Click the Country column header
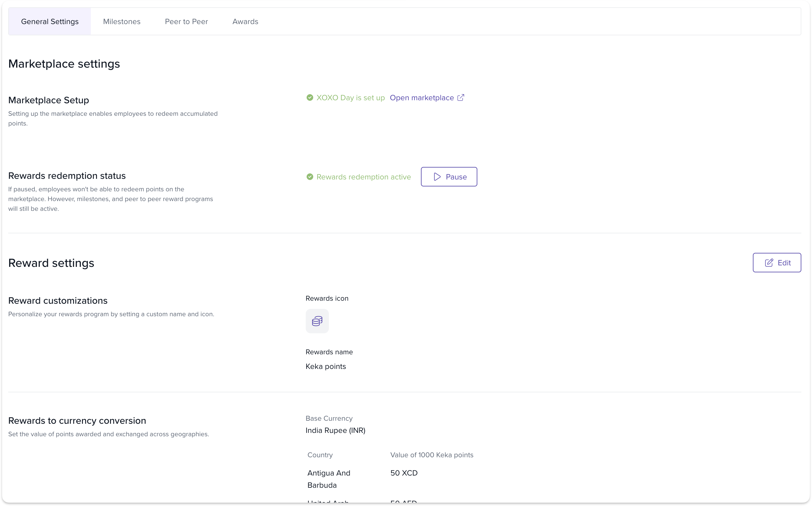 320,455
